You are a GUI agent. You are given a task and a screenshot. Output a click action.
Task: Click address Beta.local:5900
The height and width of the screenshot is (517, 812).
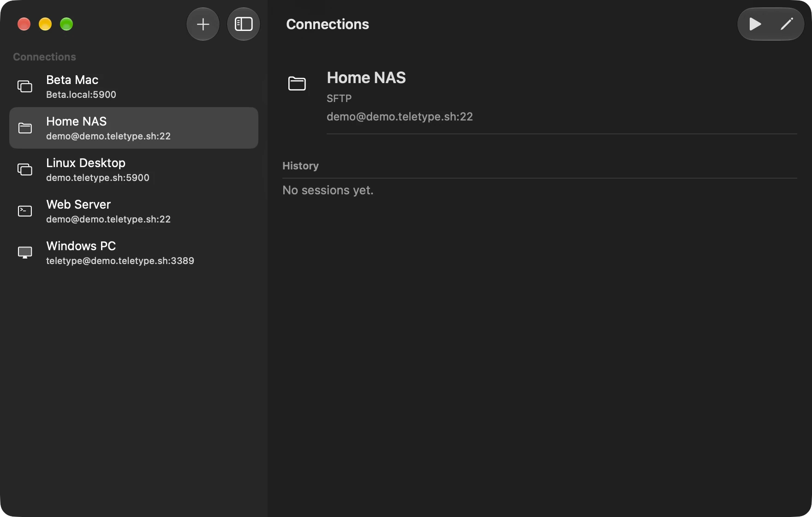click(x=81, y=95)
